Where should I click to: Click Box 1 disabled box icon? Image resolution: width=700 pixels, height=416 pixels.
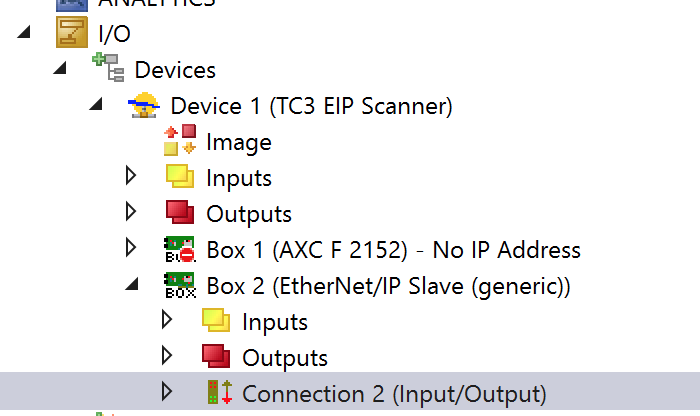[x=180, y=249]
